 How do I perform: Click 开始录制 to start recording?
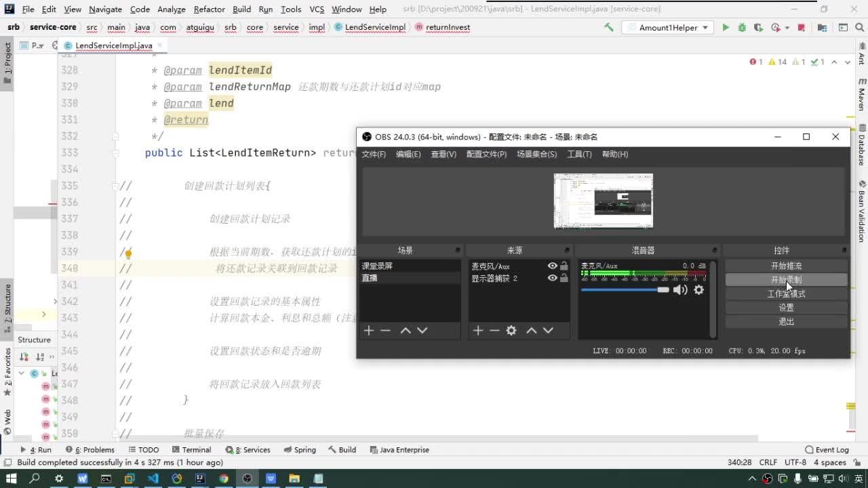tap(786, 280)
